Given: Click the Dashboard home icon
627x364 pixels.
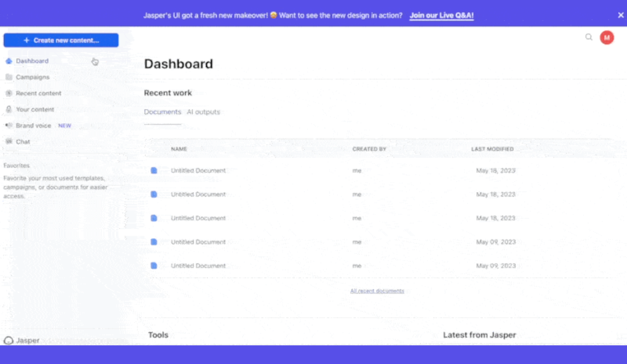Looking at the screenshot, I should (9, 61).
